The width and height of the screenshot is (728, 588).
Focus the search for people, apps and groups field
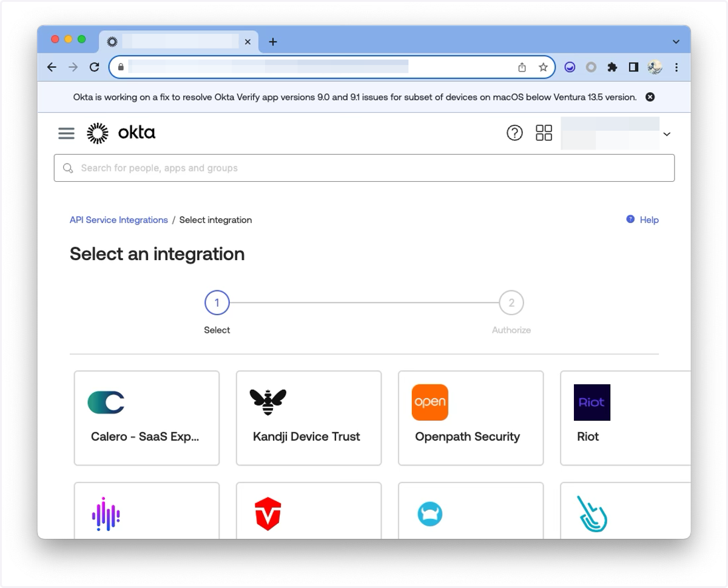(364, 168)
